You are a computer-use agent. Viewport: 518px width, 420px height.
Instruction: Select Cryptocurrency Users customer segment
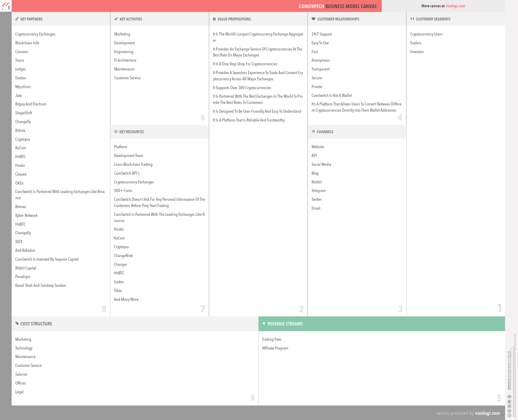pos(426,34)
